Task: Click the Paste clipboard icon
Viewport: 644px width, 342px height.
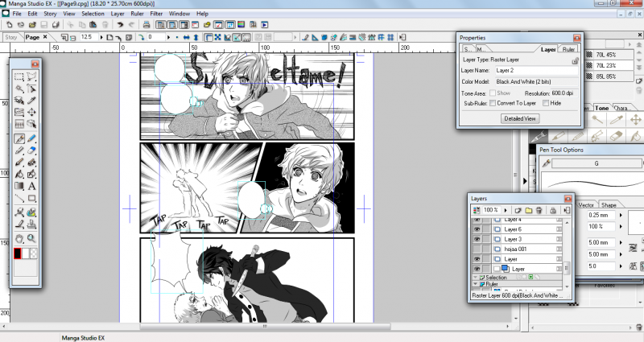Action: (x=93, y=25)
